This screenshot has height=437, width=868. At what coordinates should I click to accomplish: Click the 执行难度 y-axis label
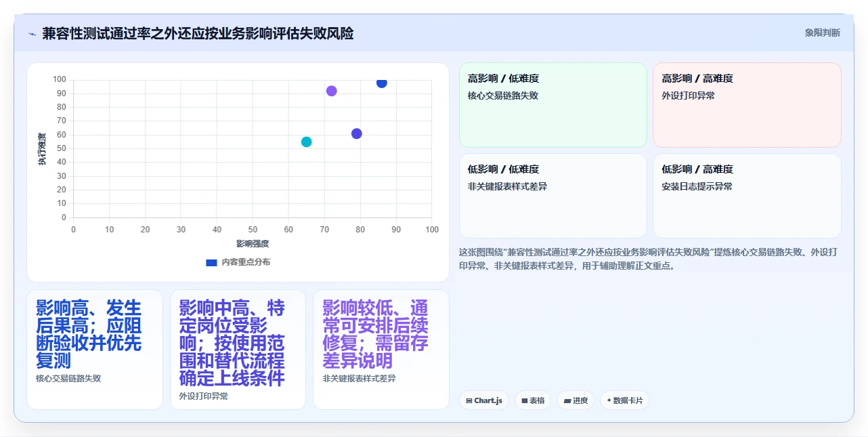[42, 149]
